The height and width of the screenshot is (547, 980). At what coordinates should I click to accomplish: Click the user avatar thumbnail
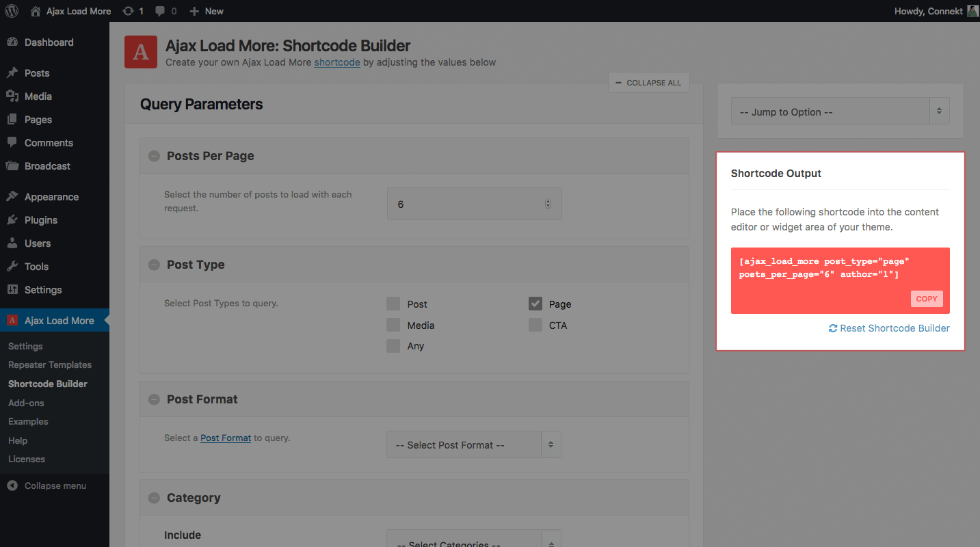(973, 11)
